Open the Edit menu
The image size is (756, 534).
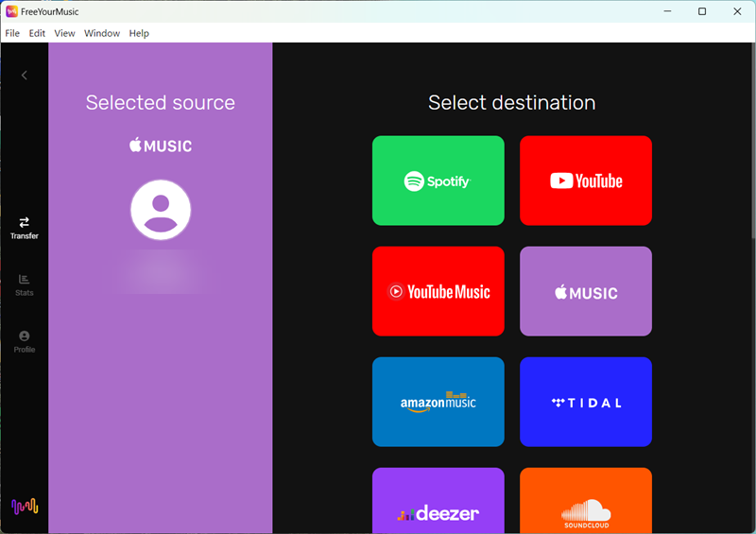point(37,33)
